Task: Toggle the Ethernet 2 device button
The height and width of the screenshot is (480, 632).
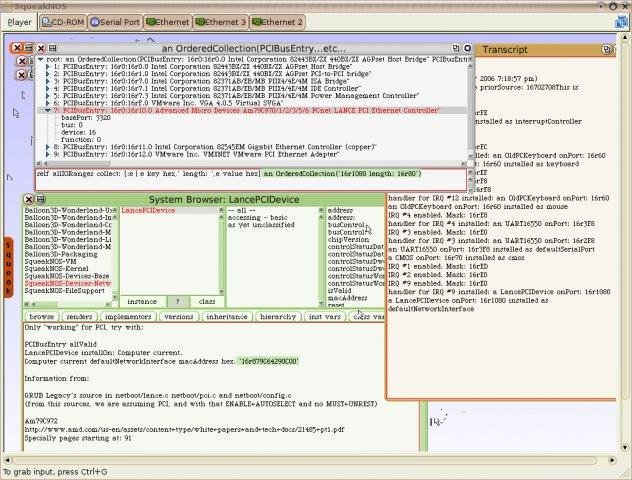Action: 277,22
